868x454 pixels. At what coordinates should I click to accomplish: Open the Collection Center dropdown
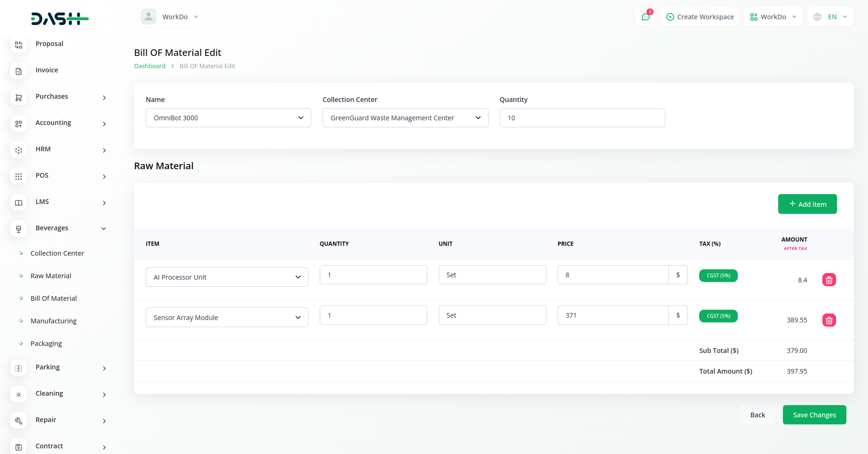[x=405, y=118]
